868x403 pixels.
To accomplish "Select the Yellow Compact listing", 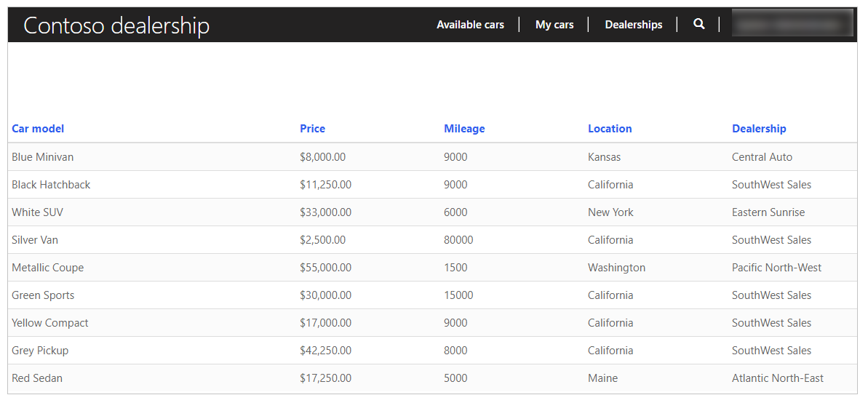I will [432, 323].
